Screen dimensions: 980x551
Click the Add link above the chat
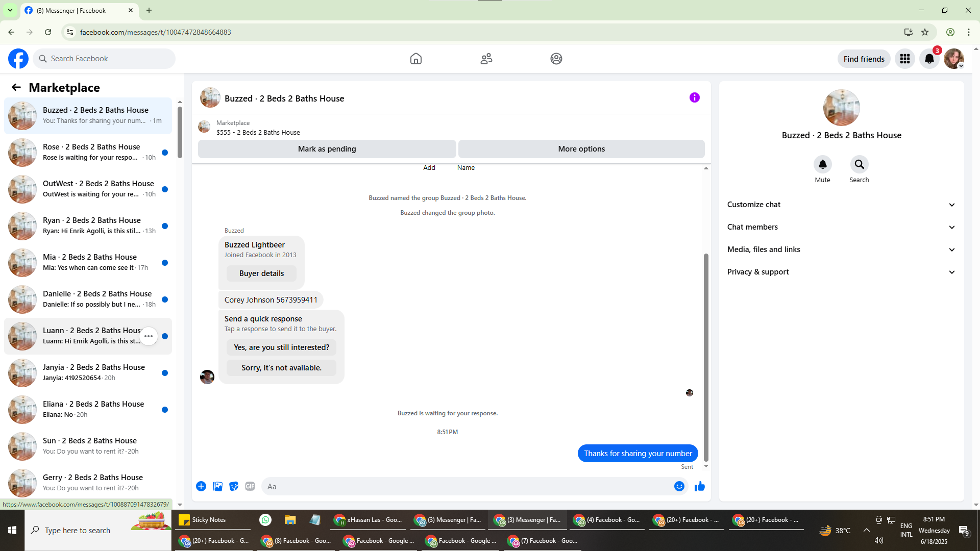(x=429, y=167)
